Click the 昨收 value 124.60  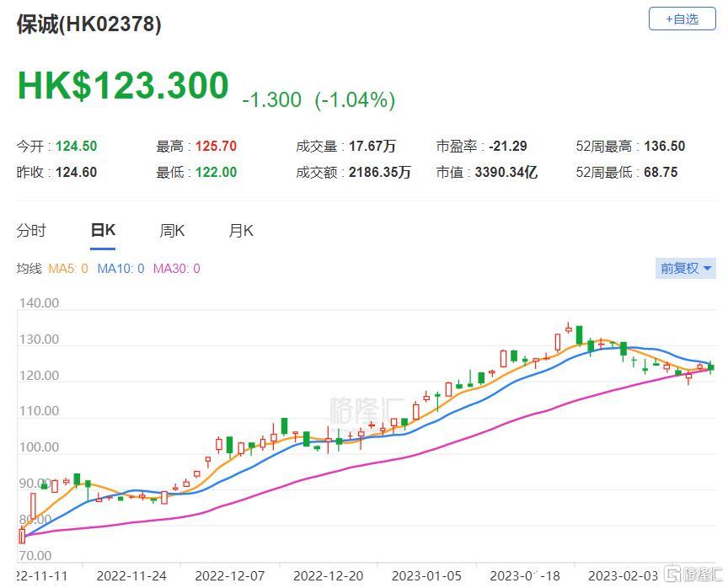76,172
